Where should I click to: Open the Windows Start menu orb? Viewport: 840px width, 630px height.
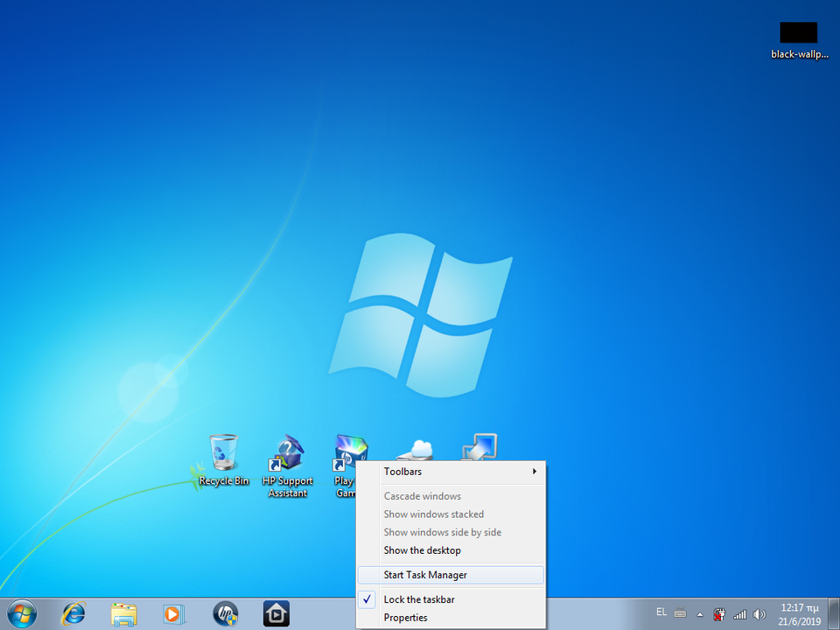pos(22,613)
